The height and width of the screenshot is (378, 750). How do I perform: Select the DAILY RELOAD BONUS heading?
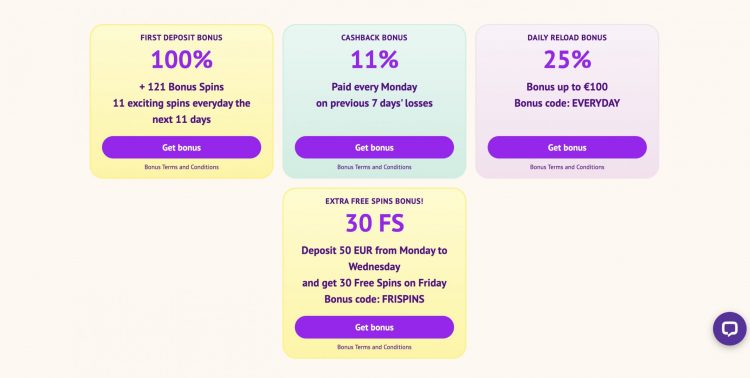[x=567, y=37]
